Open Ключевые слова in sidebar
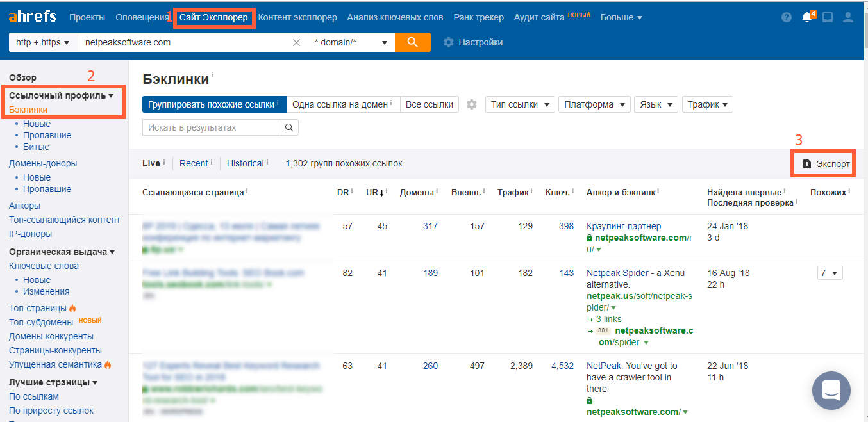 click(44, 266)
